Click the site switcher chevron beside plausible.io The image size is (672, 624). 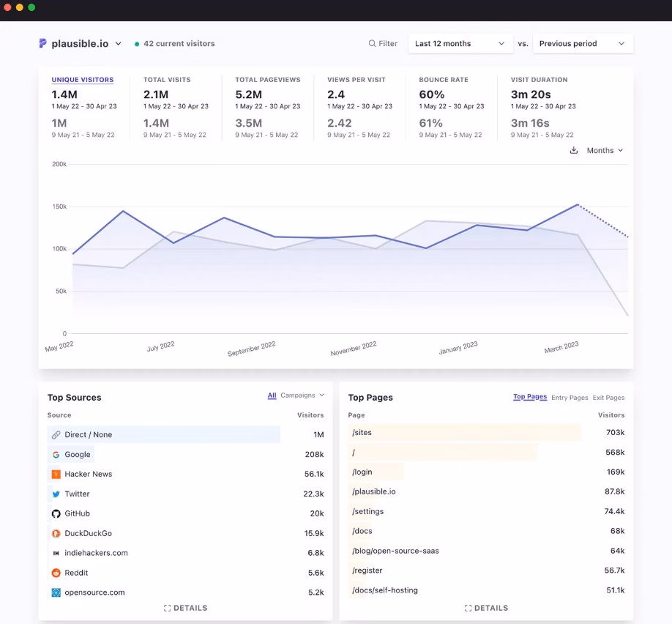coord(117,43)
